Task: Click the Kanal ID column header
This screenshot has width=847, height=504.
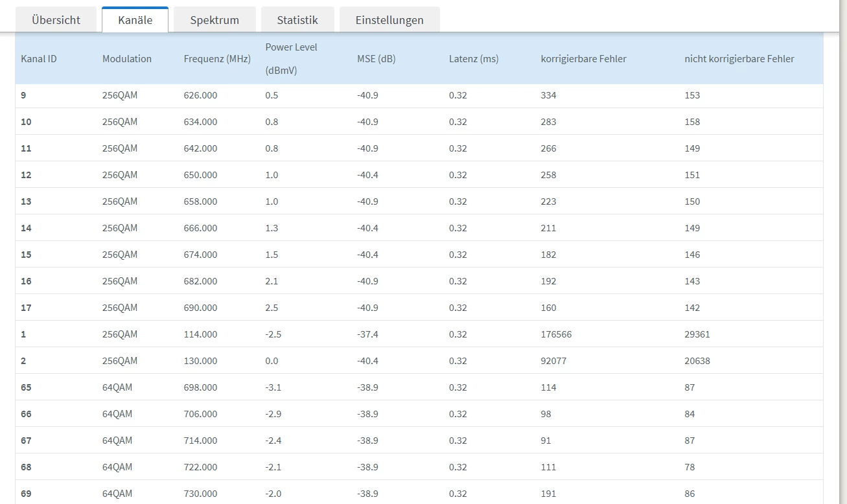Action: point(39,59)
